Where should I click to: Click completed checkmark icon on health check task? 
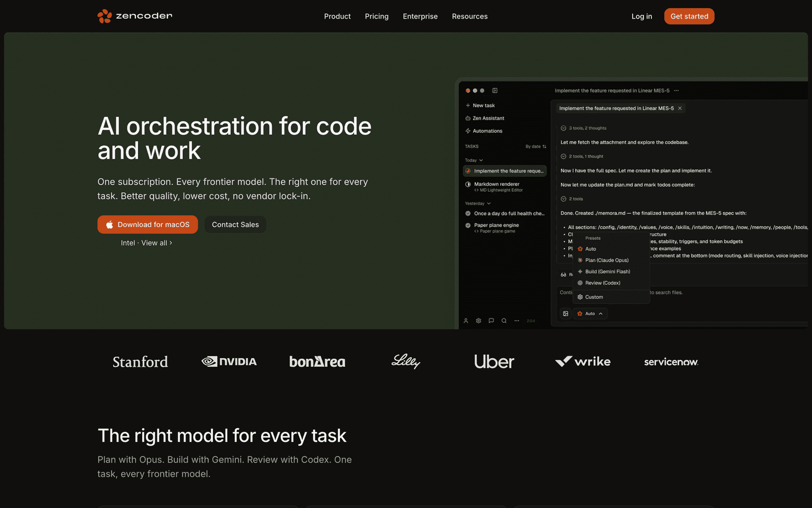click(x=468, y=213)
